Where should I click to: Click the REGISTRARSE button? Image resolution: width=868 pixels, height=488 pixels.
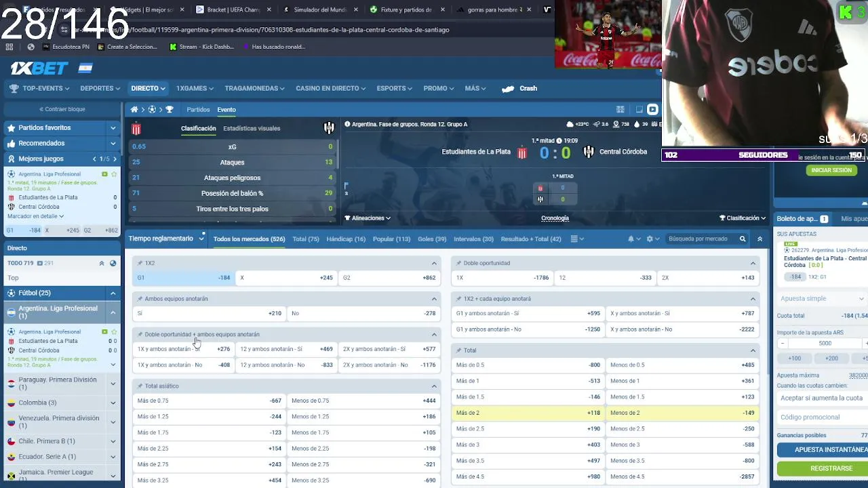pos(823,468)
